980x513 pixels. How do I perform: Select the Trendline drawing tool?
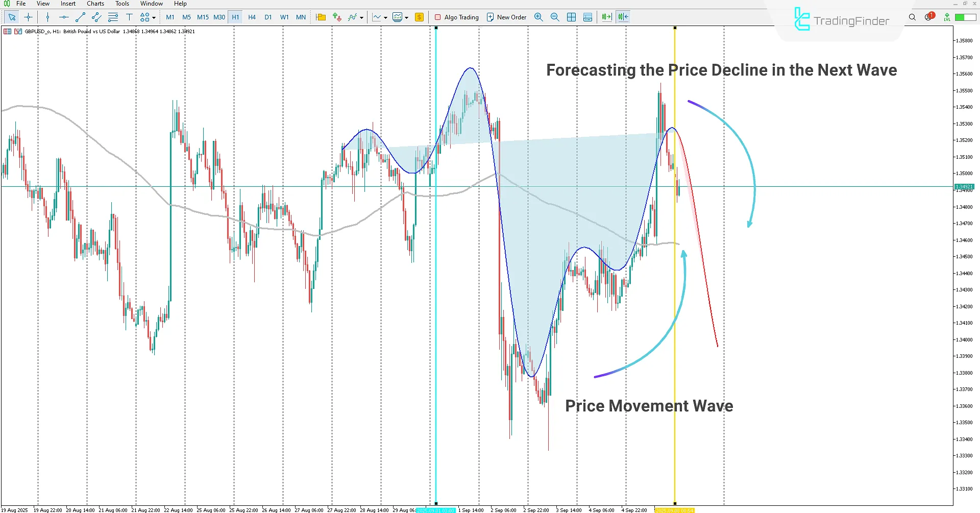point(80,17)
